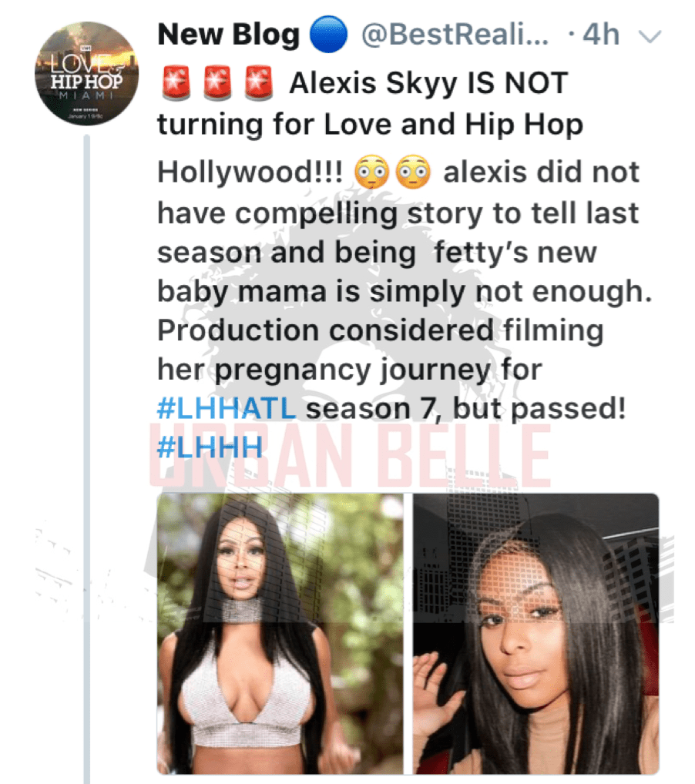The height and width of the screenshot is (784, 695).
Task: Click the middle red siren emoji
Action: (x=217, y=83)
